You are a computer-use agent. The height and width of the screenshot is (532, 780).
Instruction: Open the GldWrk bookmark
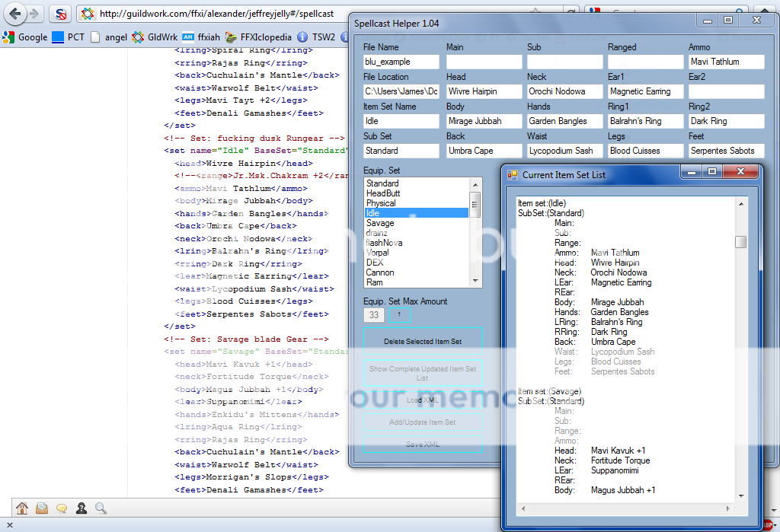pyautogui.click(x=155, y=37)
